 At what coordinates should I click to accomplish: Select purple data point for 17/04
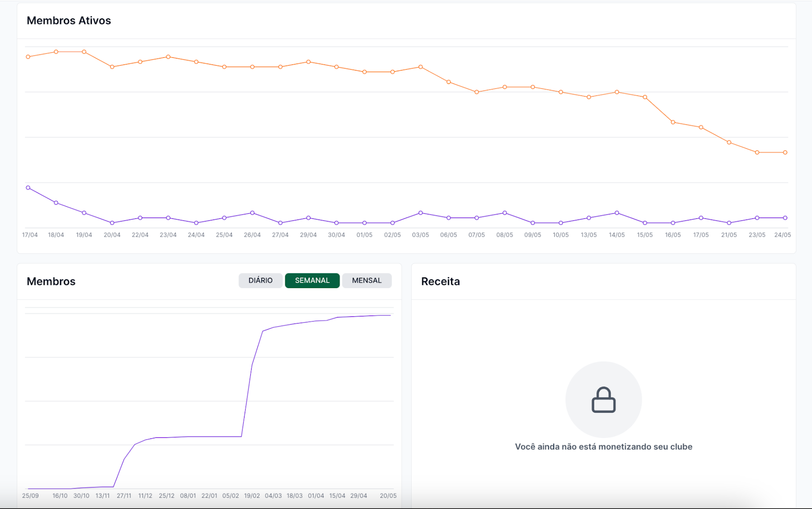tap(28, 188)
